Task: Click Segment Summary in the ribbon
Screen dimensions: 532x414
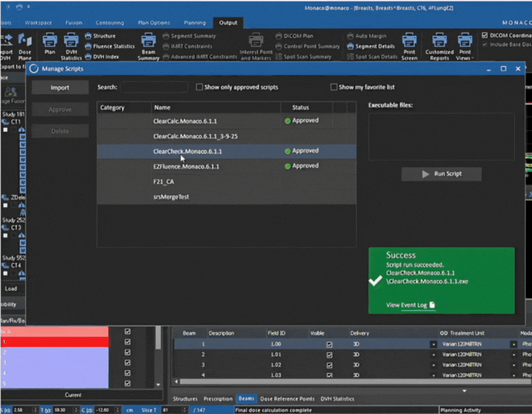Action: pos(190,36)
